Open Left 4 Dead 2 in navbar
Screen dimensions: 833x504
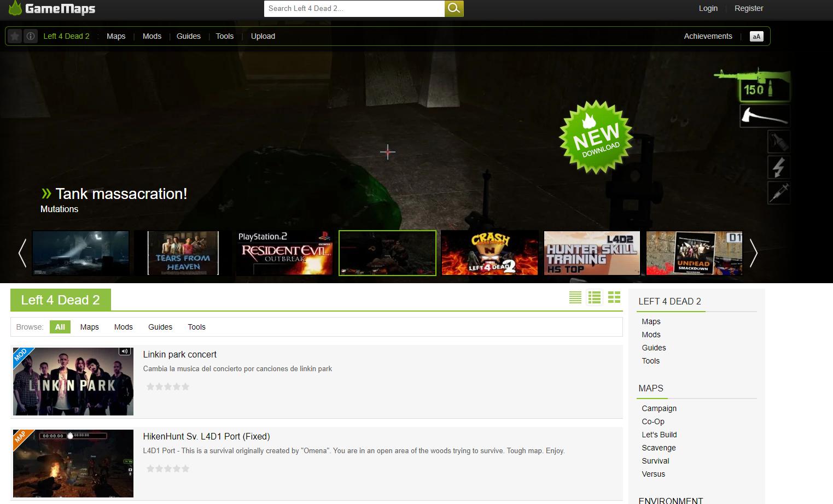pos(66,36)
